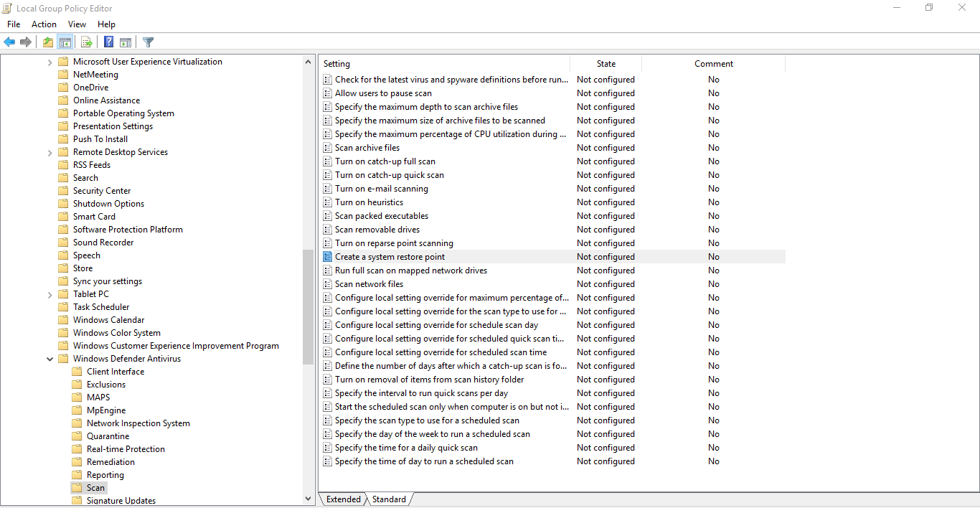This screenshot has height=508, width=980.
Task: Toggle the Show/Hide Console Tree toolbar button
Action: click(65, 42)
